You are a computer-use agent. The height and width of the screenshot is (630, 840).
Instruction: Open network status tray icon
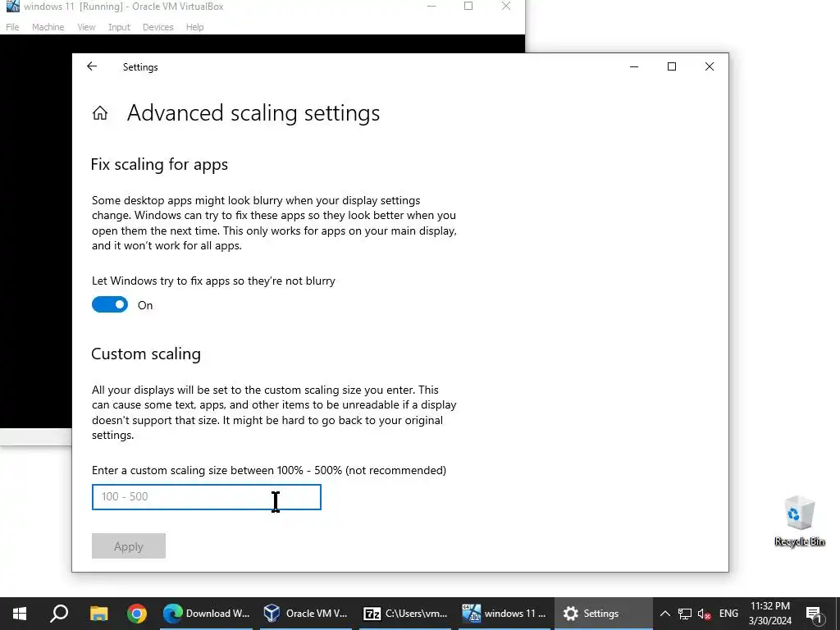[x=685, y=614]
